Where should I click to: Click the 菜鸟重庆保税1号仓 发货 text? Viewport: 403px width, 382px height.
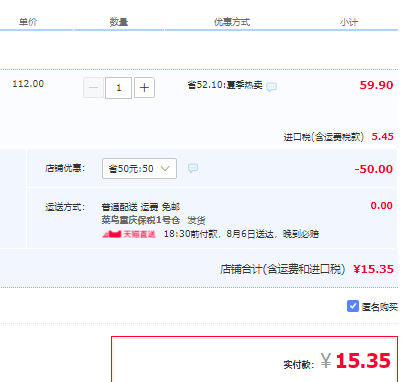pyautogui.click(x=154, y=220)
